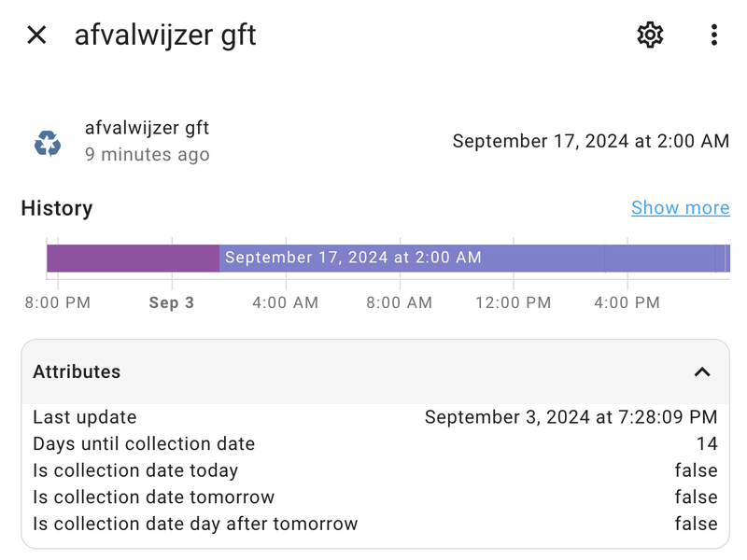This screenshot has width=747, height=560.
Task: Click the Sep 3 label on the timeline axis
Action: point(172,302)
